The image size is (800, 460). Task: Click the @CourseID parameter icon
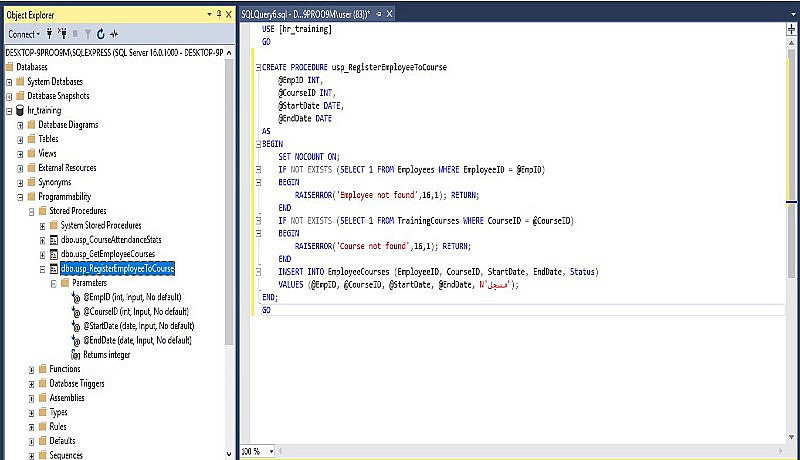point(76,312)
